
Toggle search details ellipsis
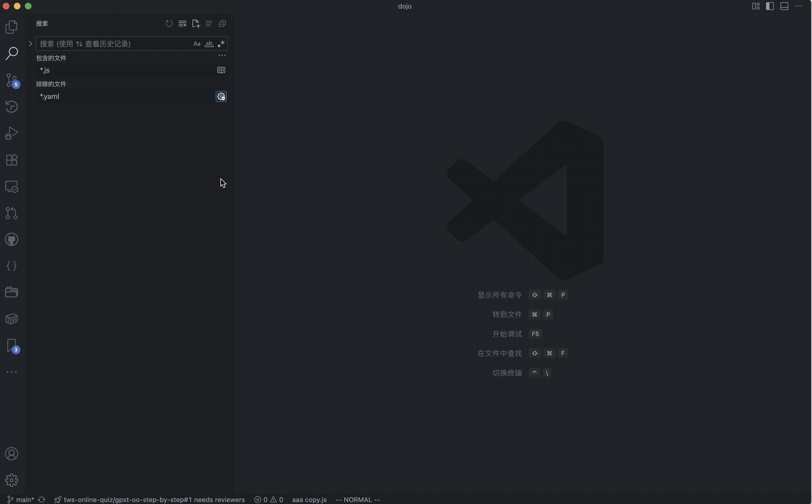[222, 55]
